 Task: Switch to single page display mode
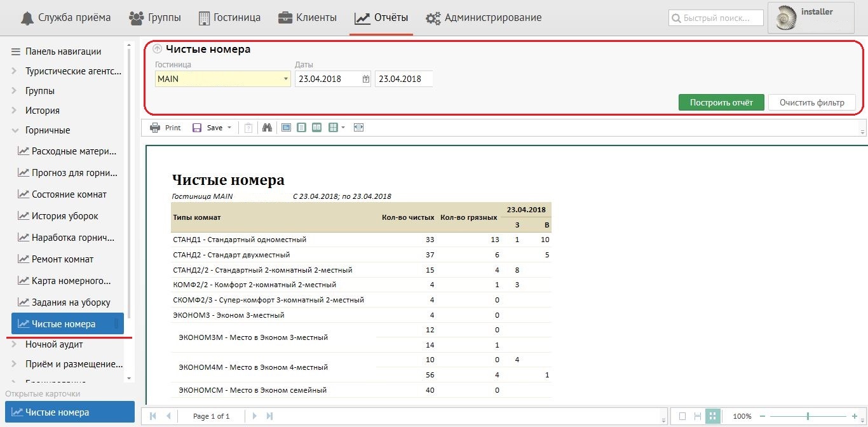(682, 416)
